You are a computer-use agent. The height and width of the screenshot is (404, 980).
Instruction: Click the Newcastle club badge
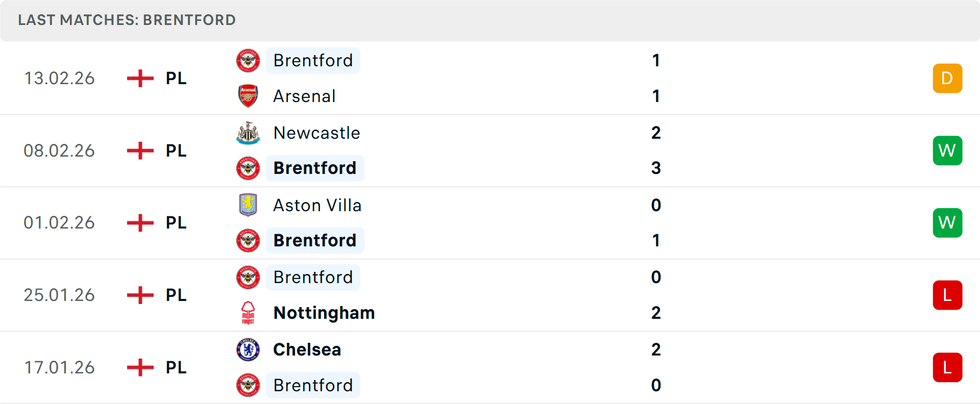point(248,133)
